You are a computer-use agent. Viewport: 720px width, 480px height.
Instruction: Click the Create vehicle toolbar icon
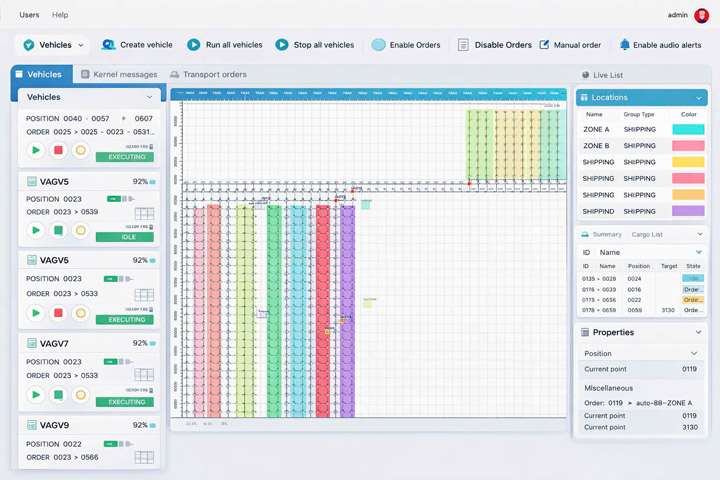point(108,45)
